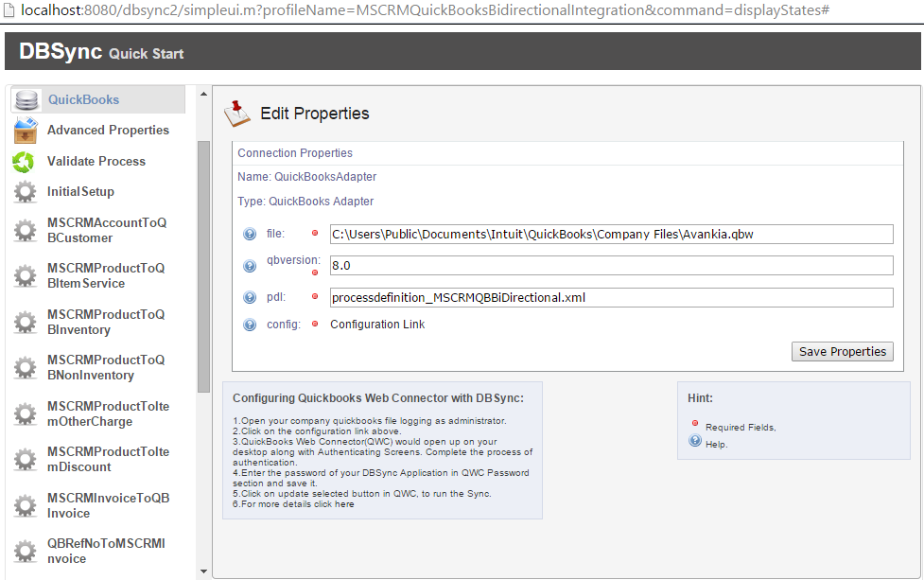
Task: Click help icon next to pdl field
Action: 250,297
